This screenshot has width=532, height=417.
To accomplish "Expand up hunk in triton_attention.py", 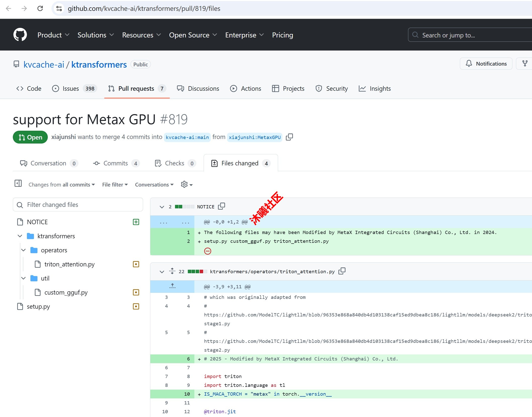I will [172, 286].
